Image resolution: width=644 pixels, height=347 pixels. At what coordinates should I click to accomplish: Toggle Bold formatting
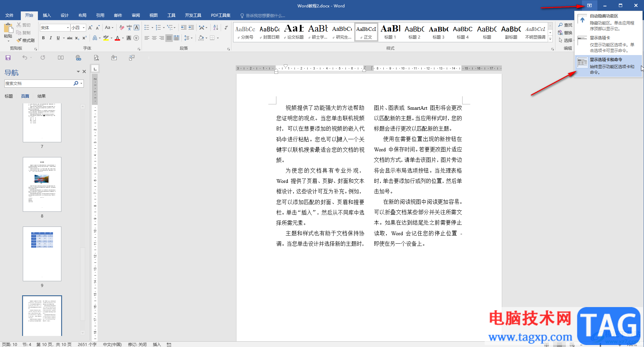(43, 38)
